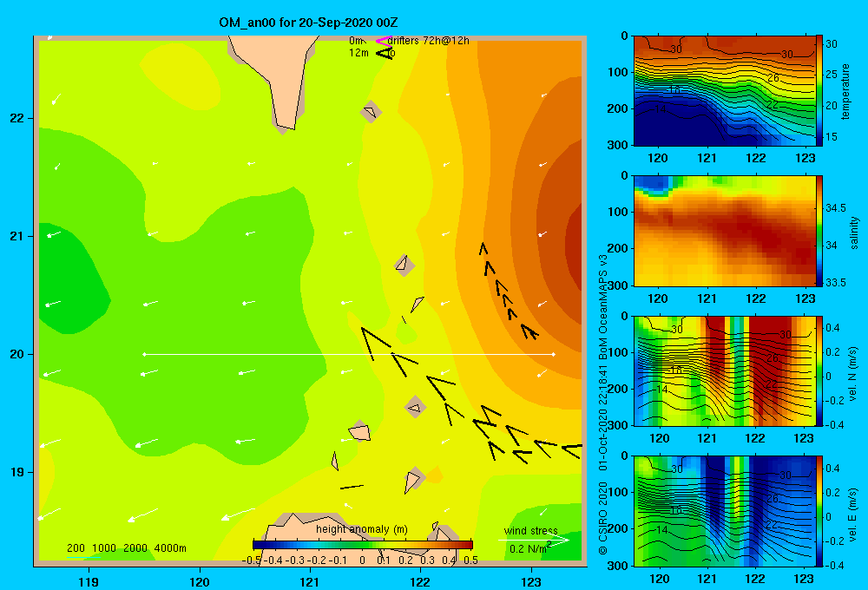Click longitude label 123 on main map axis

531,581
